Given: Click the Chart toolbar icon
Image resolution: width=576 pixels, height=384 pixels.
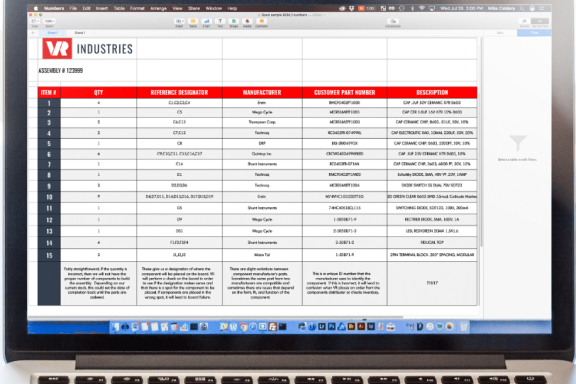Looking at the screenshot, I should click(x=206, y=21).
